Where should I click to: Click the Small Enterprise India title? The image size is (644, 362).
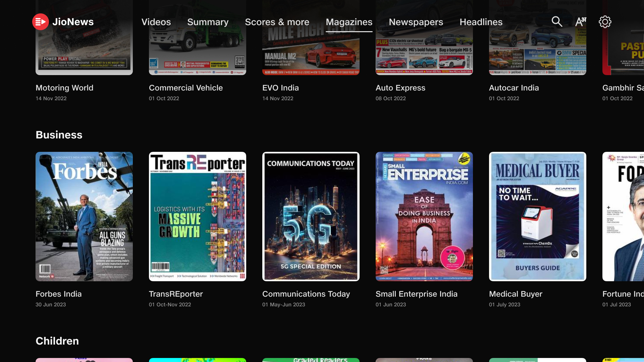417,294
